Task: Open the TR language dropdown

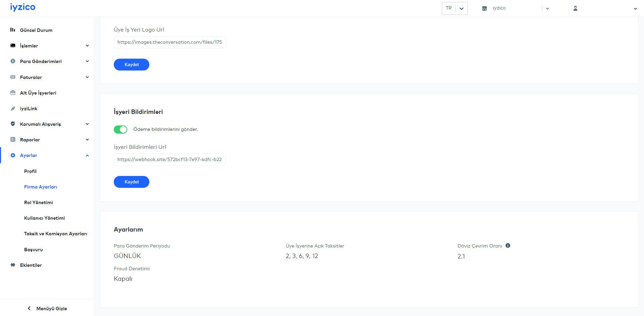Action: [x=455, y=8]
